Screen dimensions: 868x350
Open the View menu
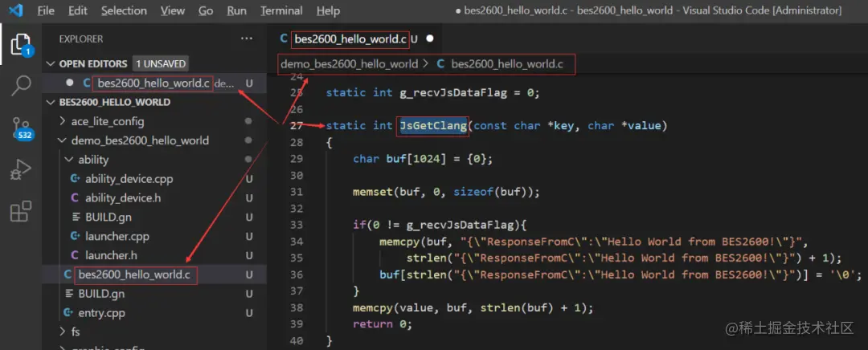pos(172,10)
